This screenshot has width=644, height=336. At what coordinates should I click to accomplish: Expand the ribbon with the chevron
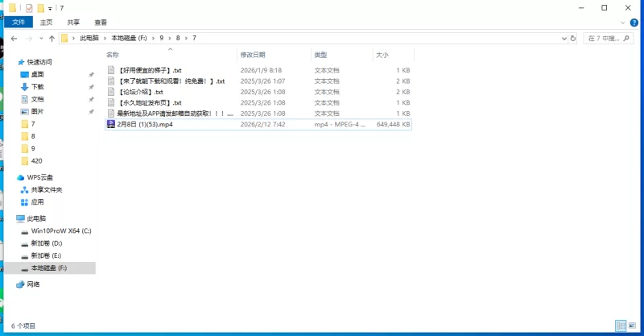[x=622, y=23]
